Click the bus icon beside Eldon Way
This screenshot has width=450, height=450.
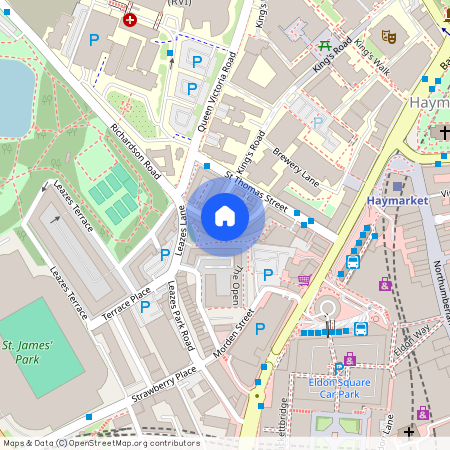click(361, 329)
